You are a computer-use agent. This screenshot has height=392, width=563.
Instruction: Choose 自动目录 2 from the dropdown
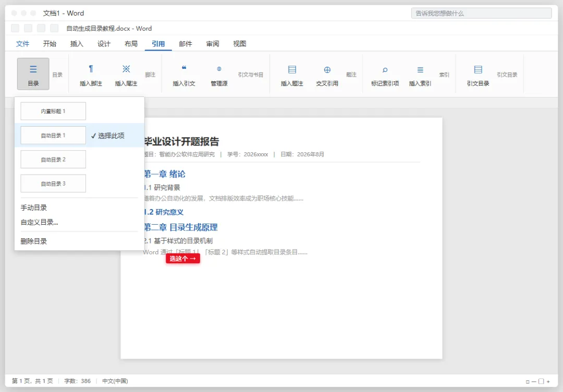coord(53,160)
